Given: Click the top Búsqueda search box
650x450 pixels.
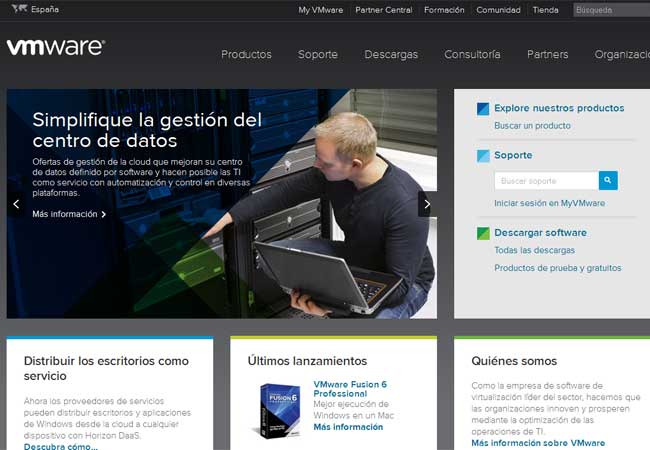Looking at the screenshot, I should (611, 10).
